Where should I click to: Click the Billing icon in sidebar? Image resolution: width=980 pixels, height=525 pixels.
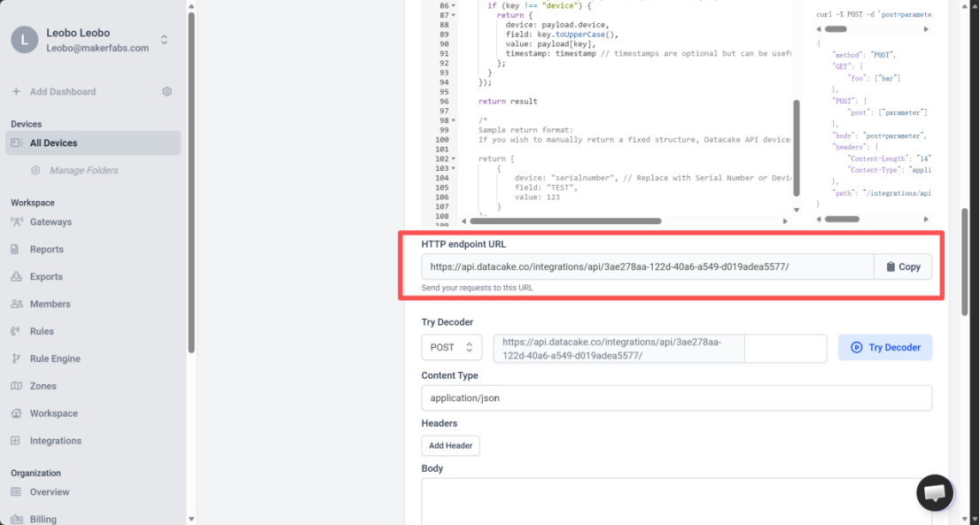point(16,520)
